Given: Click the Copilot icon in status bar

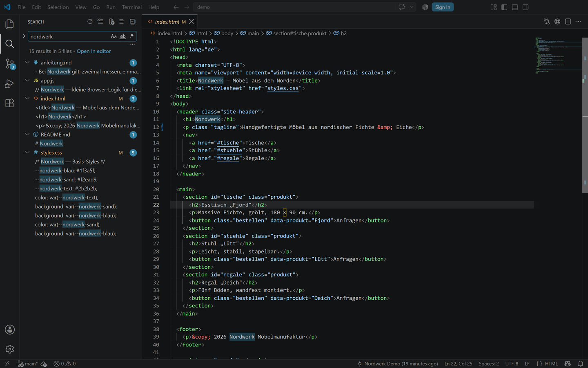Looking at the screenshot, I should [568, 364].
